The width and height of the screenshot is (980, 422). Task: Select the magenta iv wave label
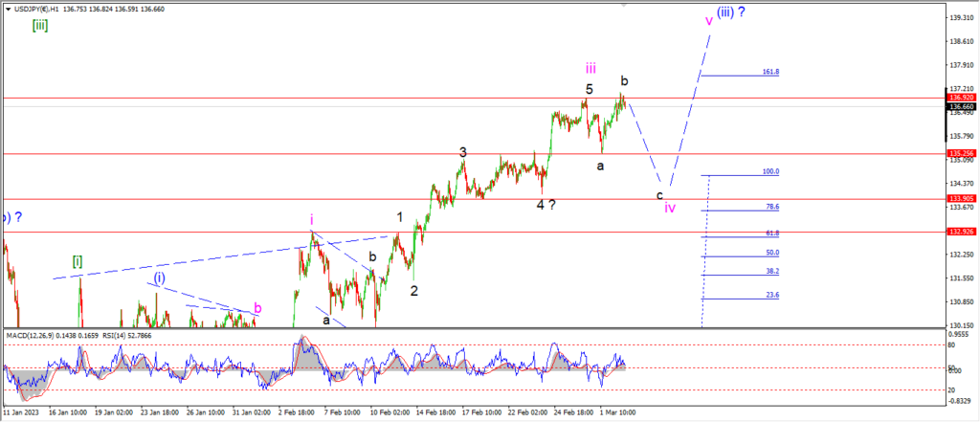[x=669, y=208]
